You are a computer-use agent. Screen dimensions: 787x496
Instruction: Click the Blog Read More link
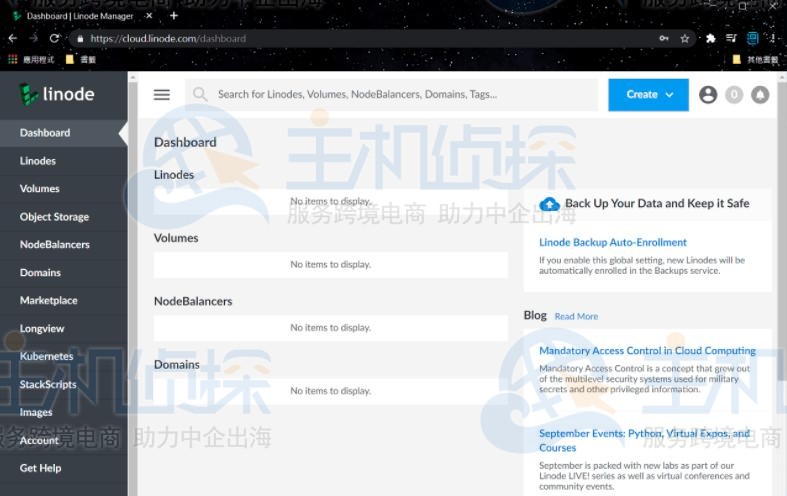pyautogui.click(x=576, y=316)
